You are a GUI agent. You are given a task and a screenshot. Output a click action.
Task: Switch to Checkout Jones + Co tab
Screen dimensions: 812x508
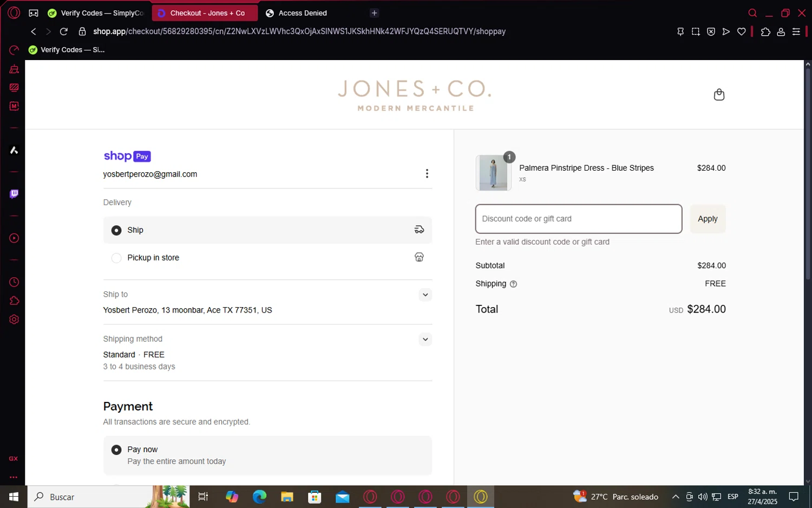[204, 13]
